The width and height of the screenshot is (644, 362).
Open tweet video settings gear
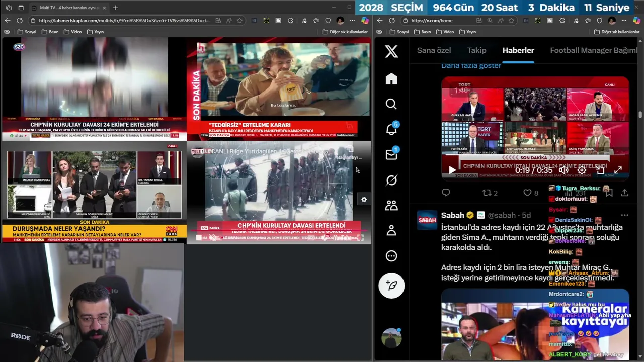(582, 170)
